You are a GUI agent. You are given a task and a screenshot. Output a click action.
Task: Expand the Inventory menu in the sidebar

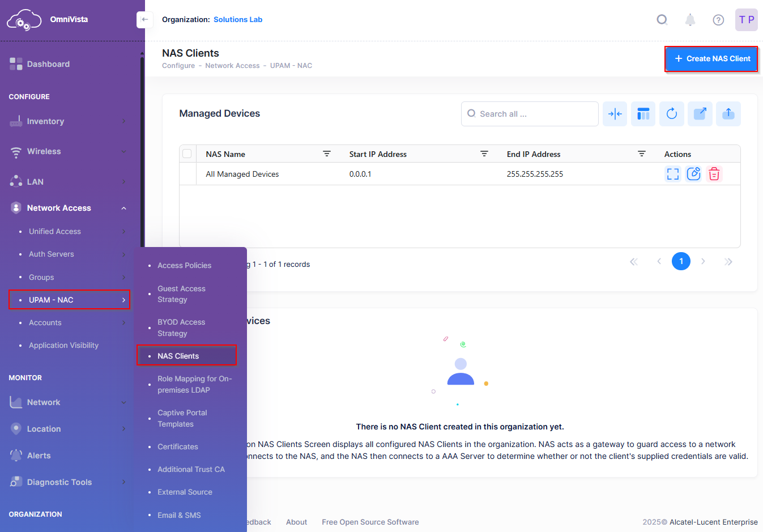click(68, 121)
